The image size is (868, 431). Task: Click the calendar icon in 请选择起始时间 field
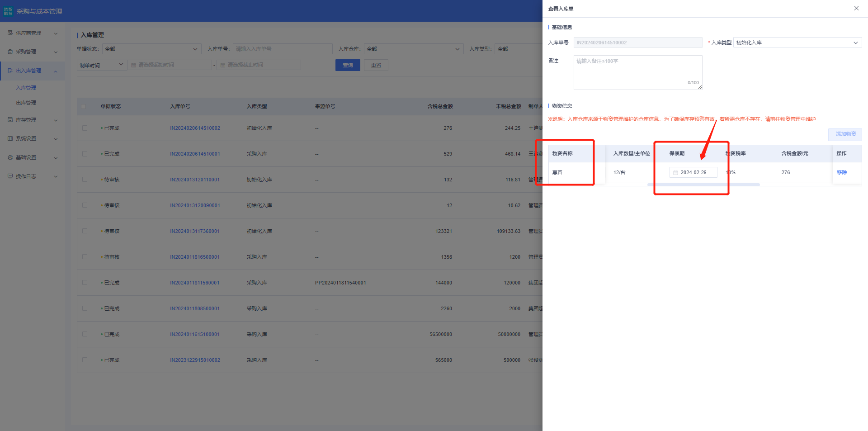click(x=133, y=65)
